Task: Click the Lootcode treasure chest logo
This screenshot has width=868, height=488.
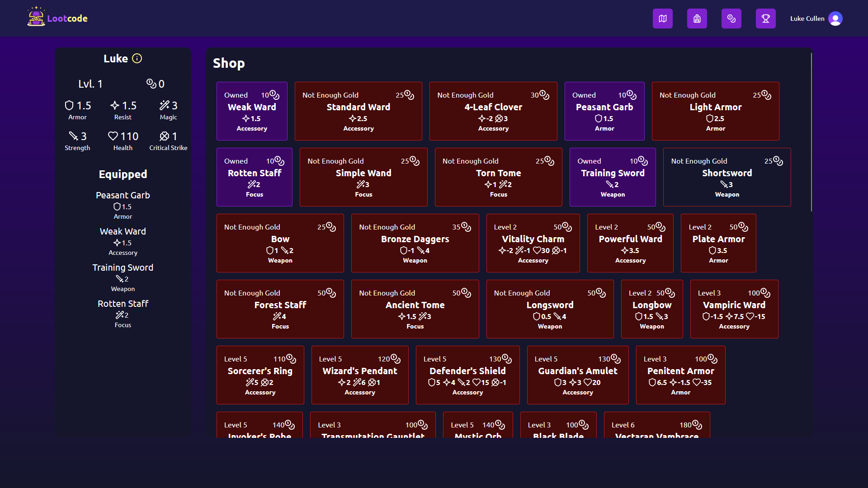Action: 36,17
